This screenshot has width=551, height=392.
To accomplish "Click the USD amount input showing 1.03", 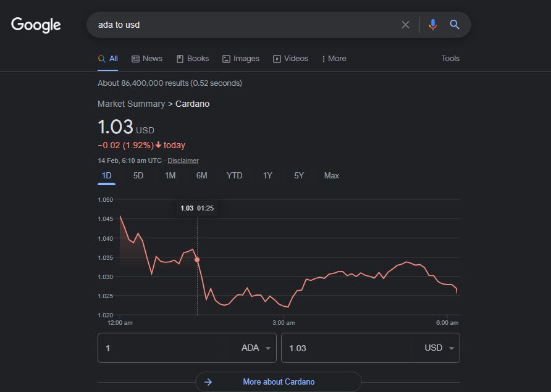I will pyautogui.click(x=348, y=348).
